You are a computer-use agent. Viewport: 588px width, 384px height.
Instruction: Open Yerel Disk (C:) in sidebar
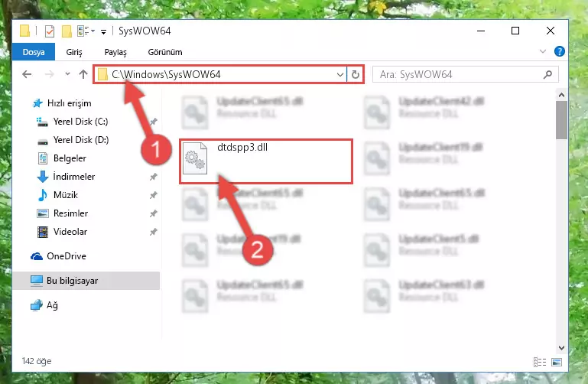coord(80,122)
